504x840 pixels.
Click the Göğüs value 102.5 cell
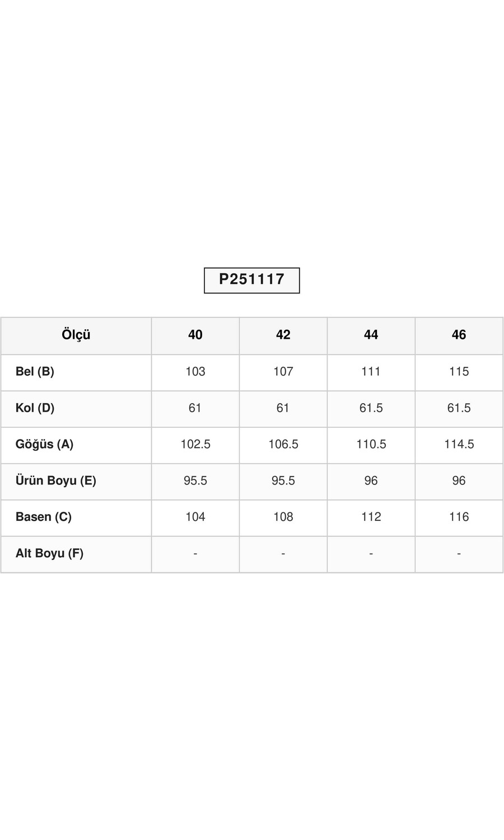pyautogui.click(x=195, y=445)
